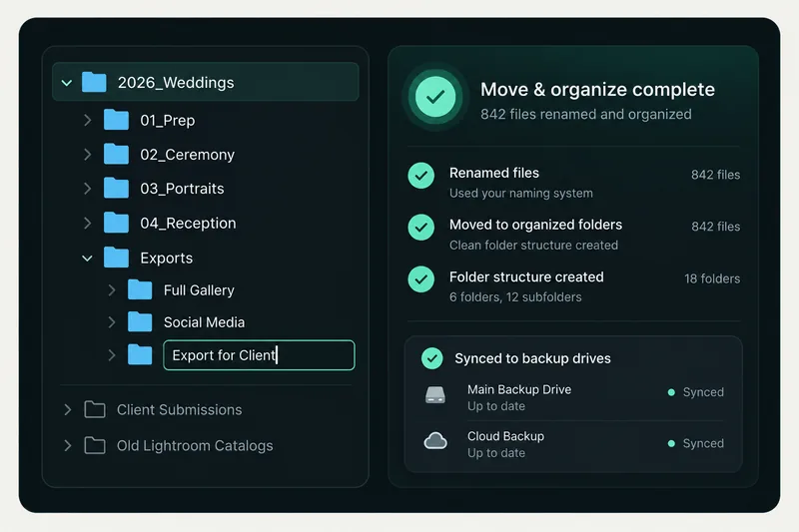
Task: Expand the 02_Ceremony folder chevron
Action: point(88,155)
